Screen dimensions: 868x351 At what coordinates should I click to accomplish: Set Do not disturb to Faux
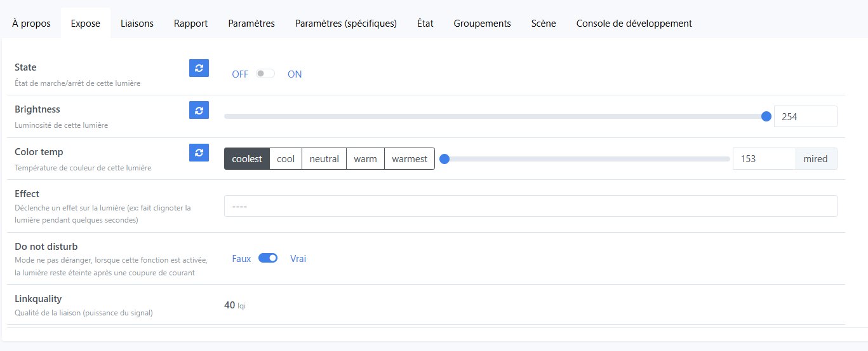[x=241, y=259]
